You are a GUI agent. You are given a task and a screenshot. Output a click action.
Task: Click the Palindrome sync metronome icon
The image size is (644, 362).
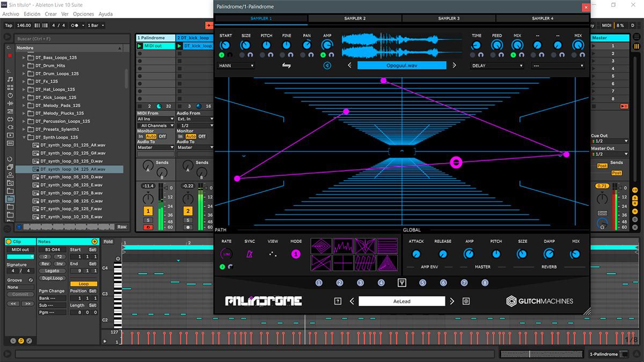coord(250,254)
